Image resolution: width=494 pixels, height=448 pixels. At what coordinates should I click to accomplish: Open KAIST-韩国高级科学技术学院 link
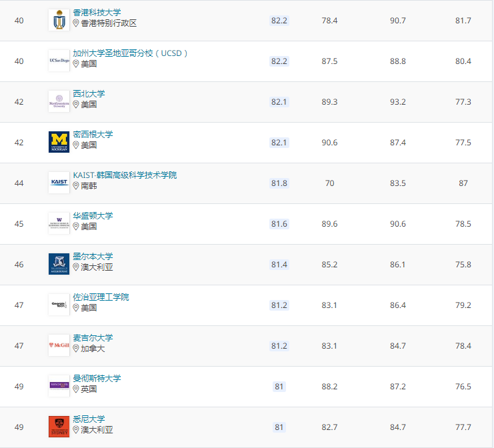(x=125, y=175)
